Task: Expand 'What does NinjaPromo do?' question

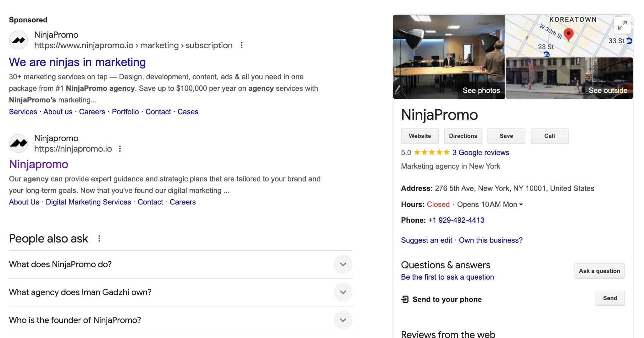Action: coord(180,264)
